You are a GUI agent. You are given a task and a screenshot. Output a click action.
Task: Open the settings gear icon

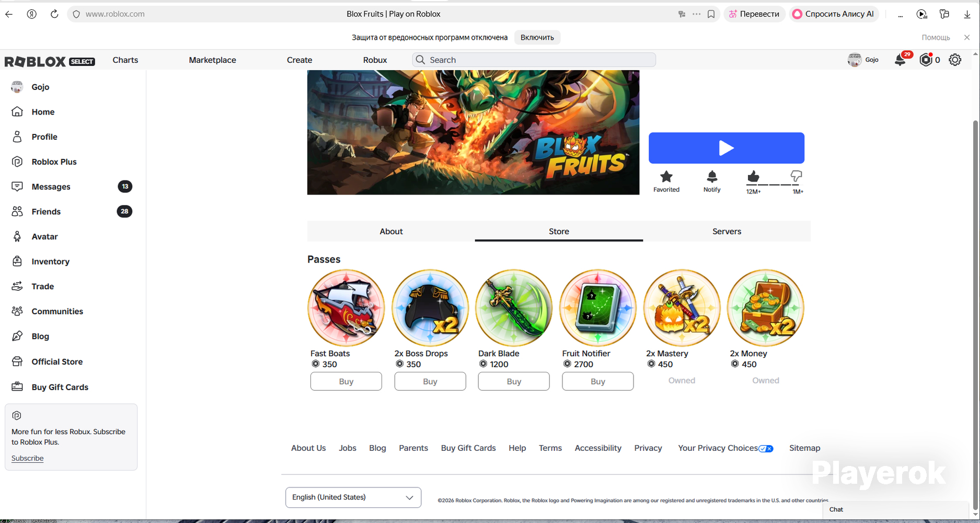(x=955, y=60)
